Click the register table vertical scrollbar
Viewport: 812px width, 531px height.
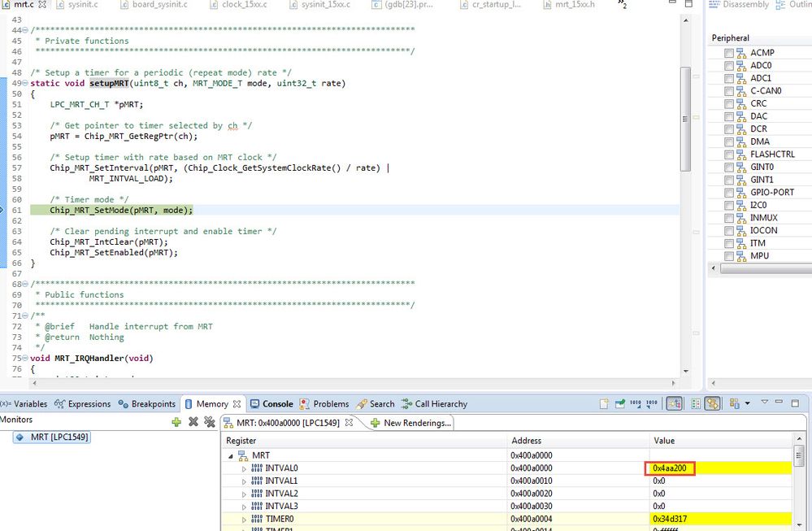coord(798,456)
